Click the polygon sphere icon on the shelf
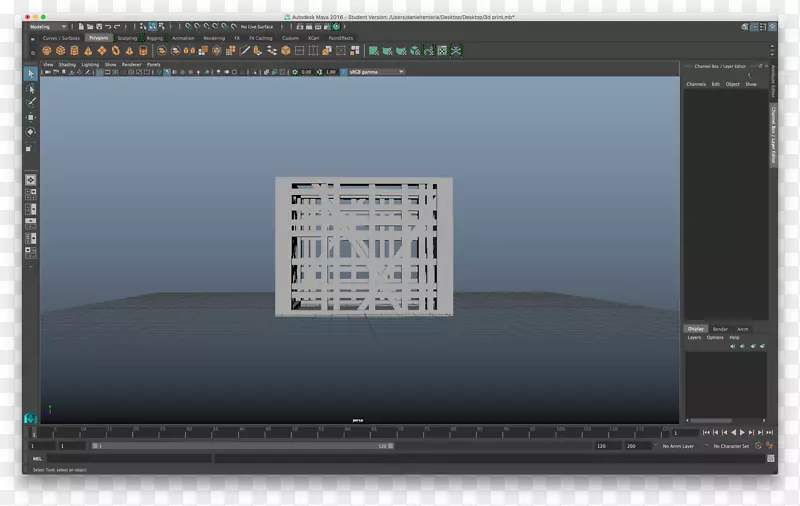The height and width of the screenshot is (506, 800). (x=46, y=50)
